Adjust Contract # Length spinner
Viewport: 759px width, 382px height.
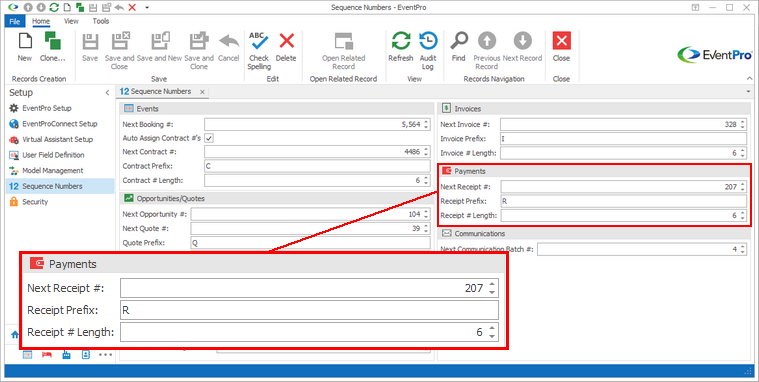coord(426,180)
